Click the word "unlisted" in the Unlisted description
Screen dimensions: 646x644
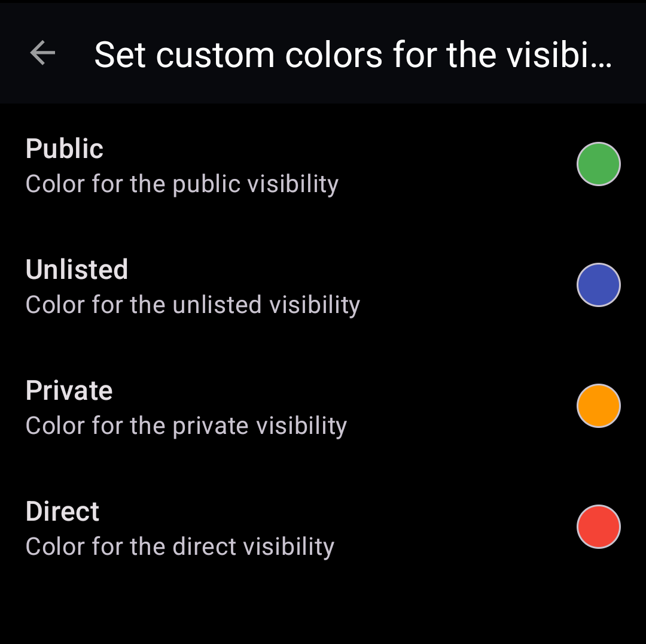217,305
